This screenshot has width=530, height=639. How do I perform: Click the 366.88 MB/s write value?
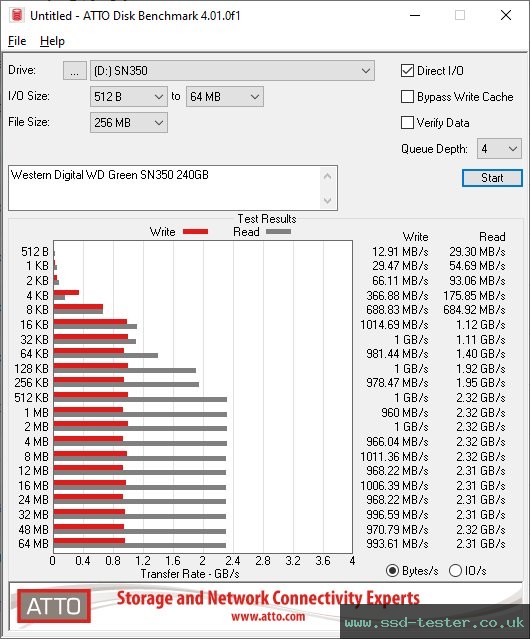point(397,295)
